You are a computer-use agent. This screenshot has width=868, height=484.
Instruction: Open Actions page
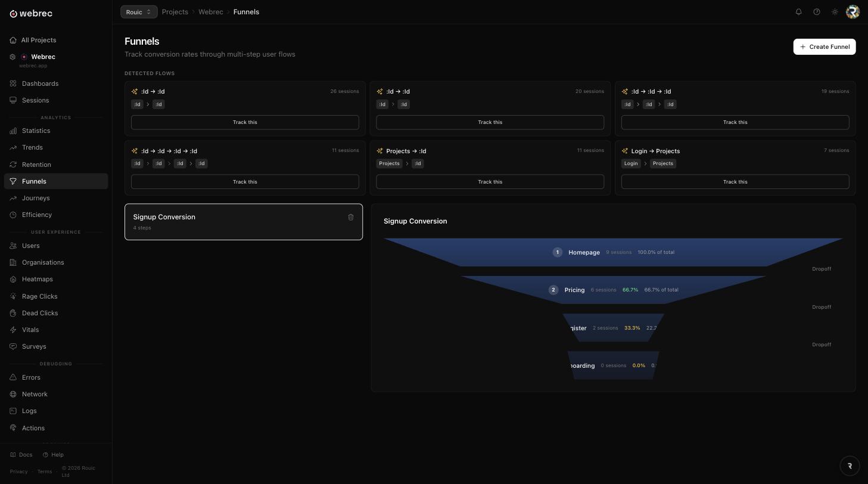(56, 428)
